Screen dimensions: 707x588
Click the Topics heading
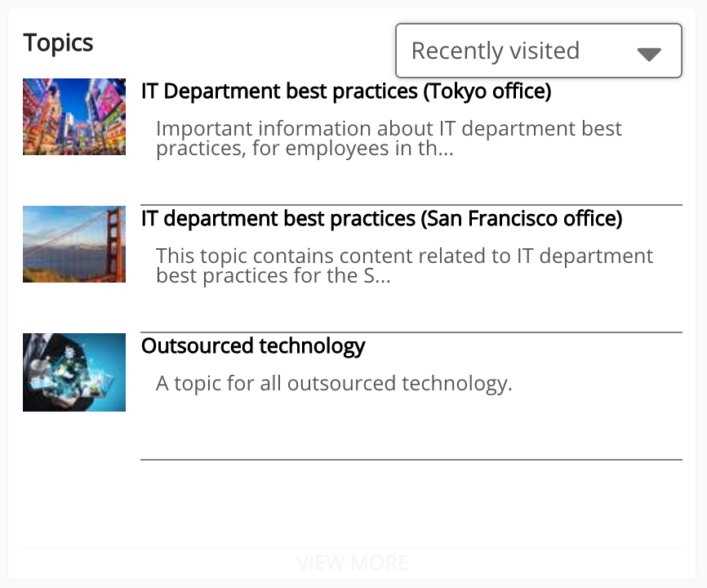click(58, 42)
